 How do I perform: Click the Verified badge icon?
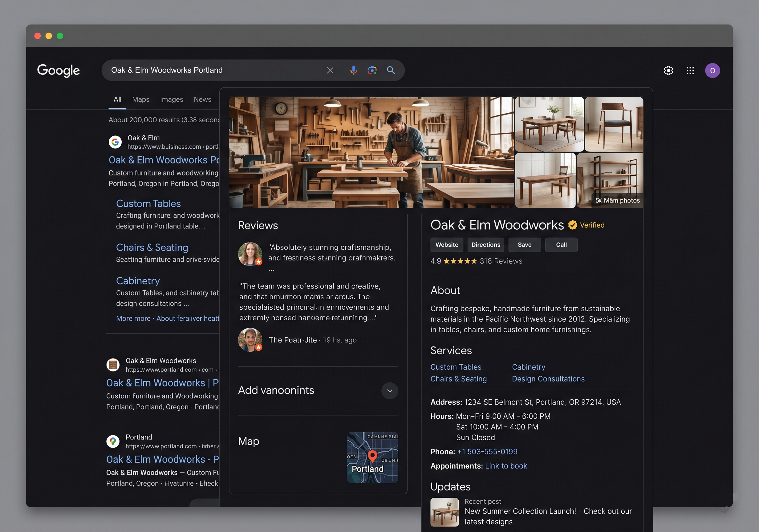[x=573, y=225]
